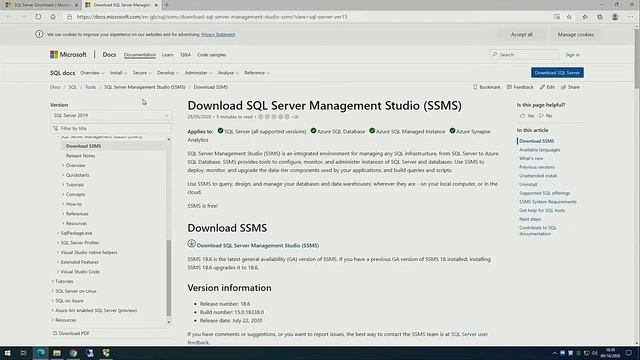Select Visual Studio Code tree item
The image size is (640, 360).
click(80, 272)
